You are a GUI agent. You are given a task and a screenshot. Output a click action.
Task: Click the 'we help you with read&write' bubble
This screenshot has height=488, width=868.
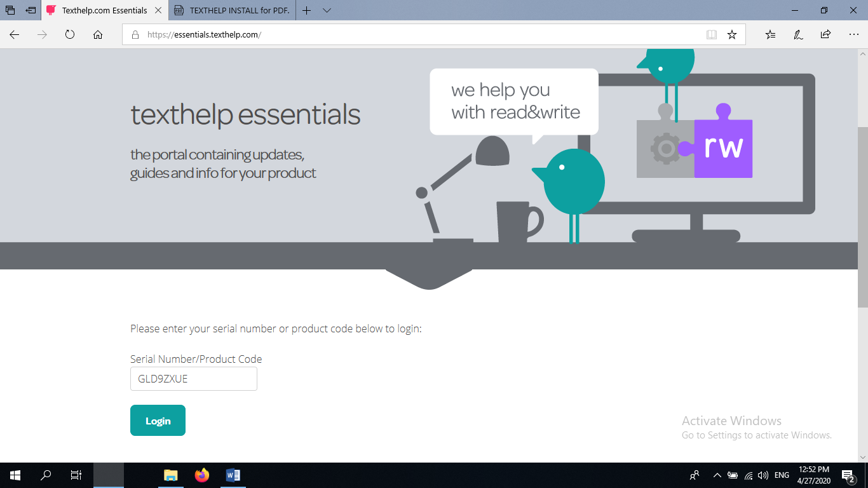click(x=514, y=102)
